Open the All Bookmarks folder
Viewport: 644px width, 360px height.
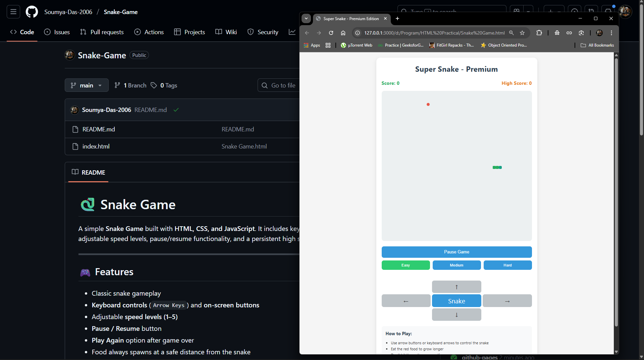coord(597,45)
